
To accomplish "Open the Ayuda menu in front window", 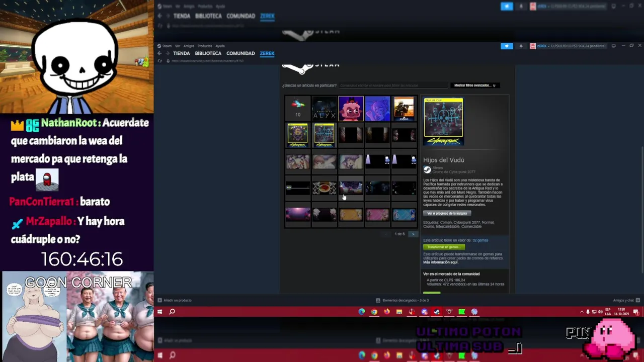I will click(x=220, y=46).
